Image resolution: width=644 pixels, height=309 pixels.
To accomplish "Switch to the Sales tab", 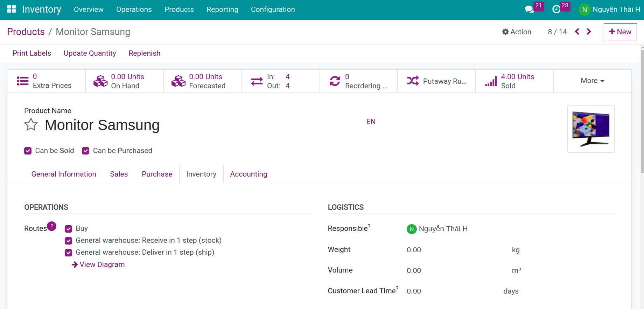I will 119,174.
